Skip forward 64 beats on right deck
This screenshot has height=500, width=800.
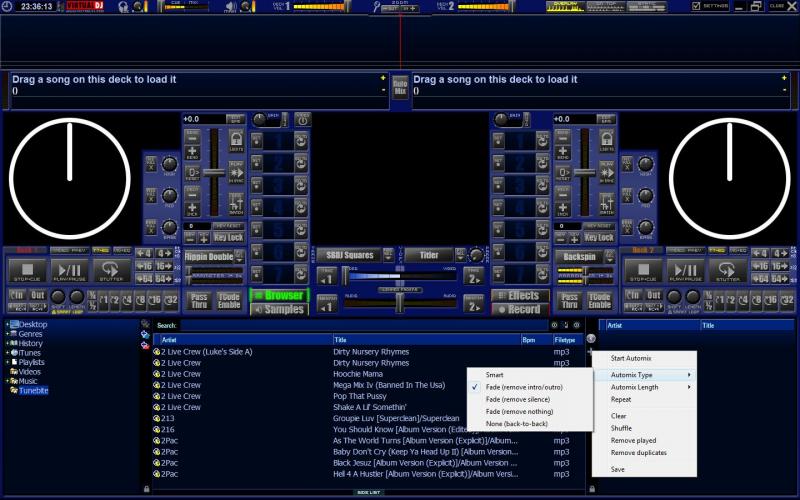click(780, 279)
